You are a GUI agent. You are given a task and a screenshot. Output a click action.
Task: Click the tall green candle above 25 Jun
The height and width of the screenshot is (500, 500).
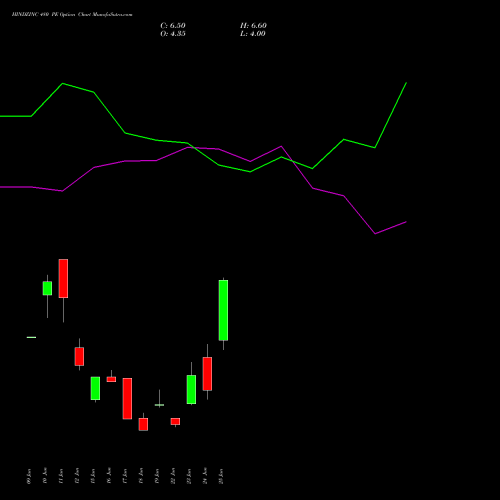tap(223, 310)
